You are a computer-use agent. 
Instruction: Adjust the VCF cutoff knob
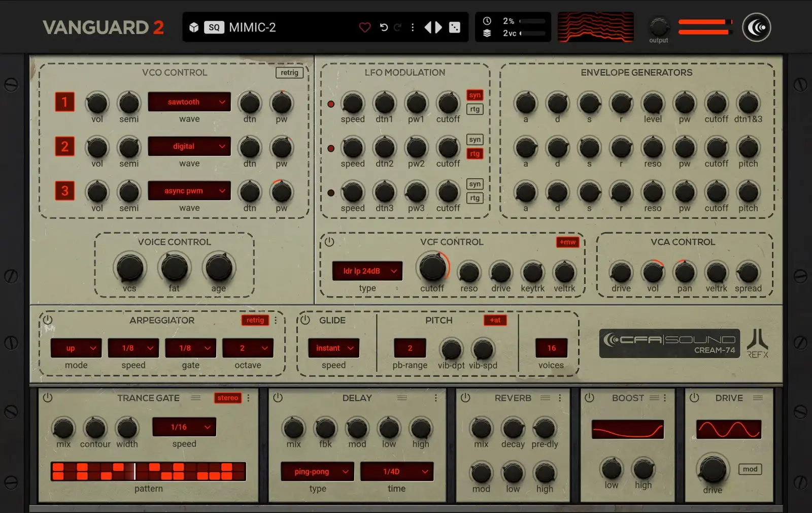[x=432, y=267]
